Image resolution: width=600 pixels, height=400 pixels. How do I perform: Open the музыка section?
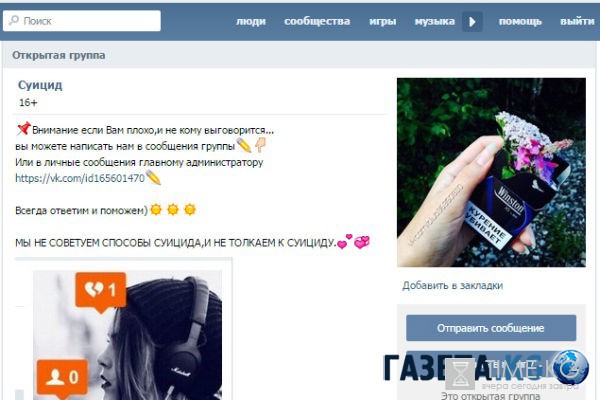tap(435, 21)
